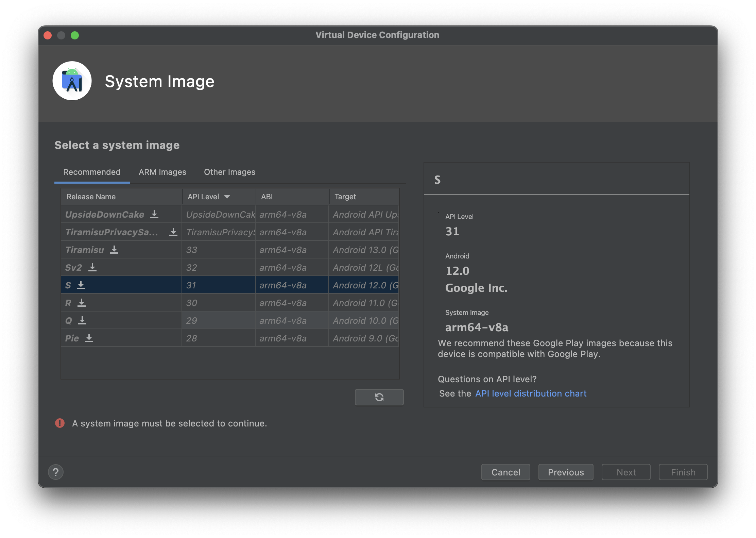
Task: Go back with the Previous button
Action: tap(566, 472)
